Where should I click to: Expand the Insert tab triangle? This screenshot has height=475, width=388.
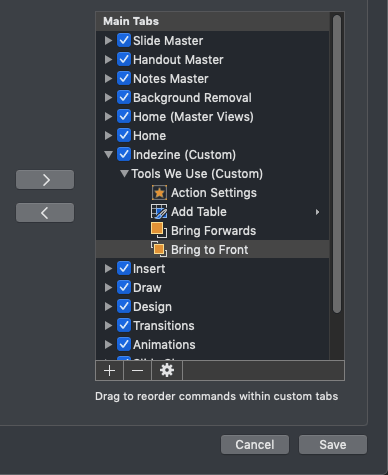pyautogui.click(x=108, y=268)
